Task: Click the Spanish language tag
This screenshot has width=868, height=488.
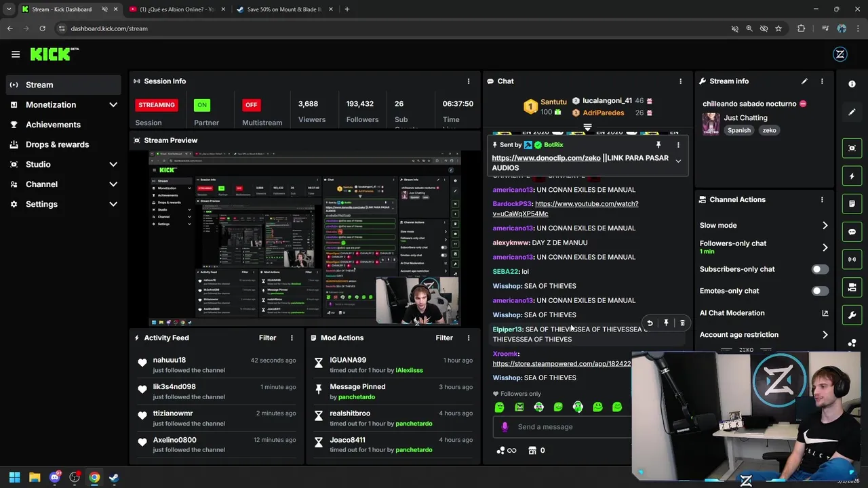Action: (x=739, y=130)
